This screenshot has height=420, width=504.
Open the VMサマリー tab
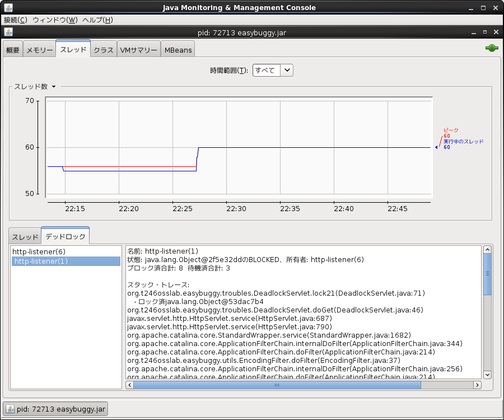(139, 50)
